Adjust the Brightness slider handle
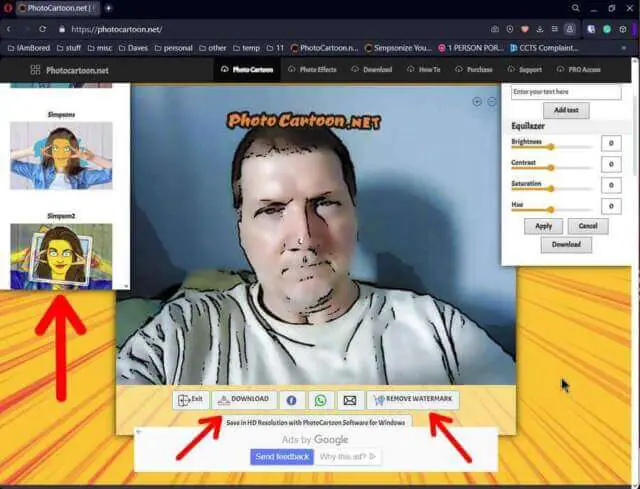Screen dimensions: 640x489 pos(551,147)
